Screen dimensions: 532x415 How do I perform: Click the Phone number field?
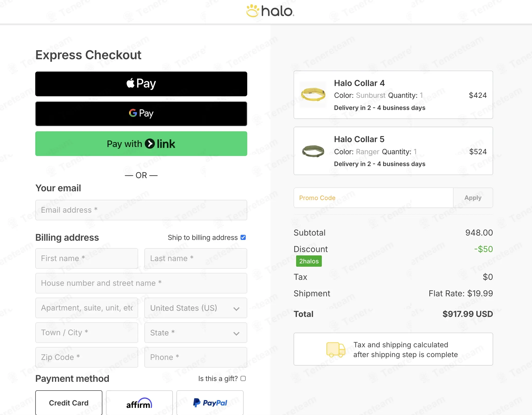[x=196, y=357]
